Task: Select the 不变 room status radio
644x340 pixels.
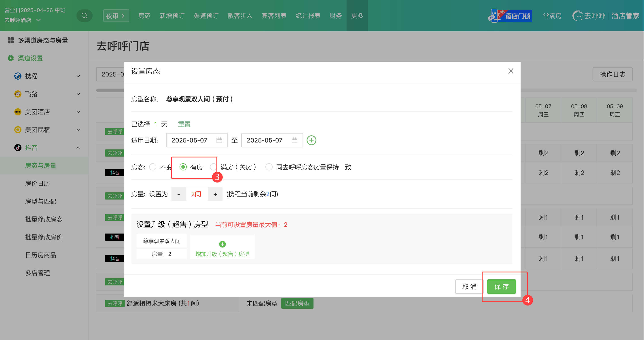Action: pyautogui.click(x=153, y=167)
